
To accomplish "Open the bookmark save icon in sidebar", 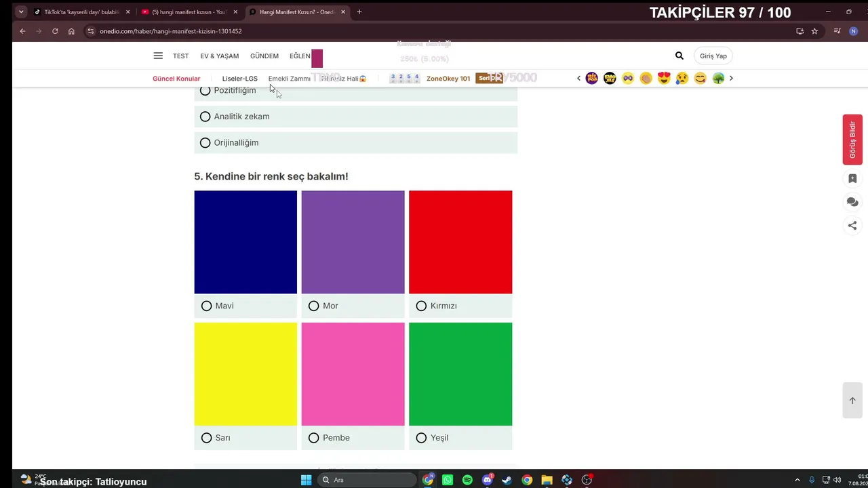I will point(852,178).
